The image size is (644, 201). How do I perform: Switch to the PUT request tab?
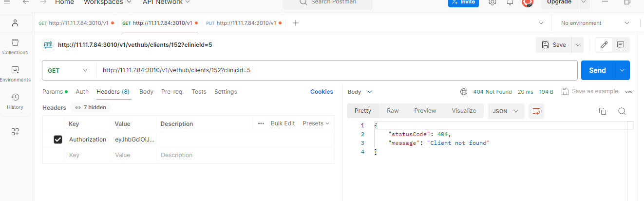[x=244, y=23]
